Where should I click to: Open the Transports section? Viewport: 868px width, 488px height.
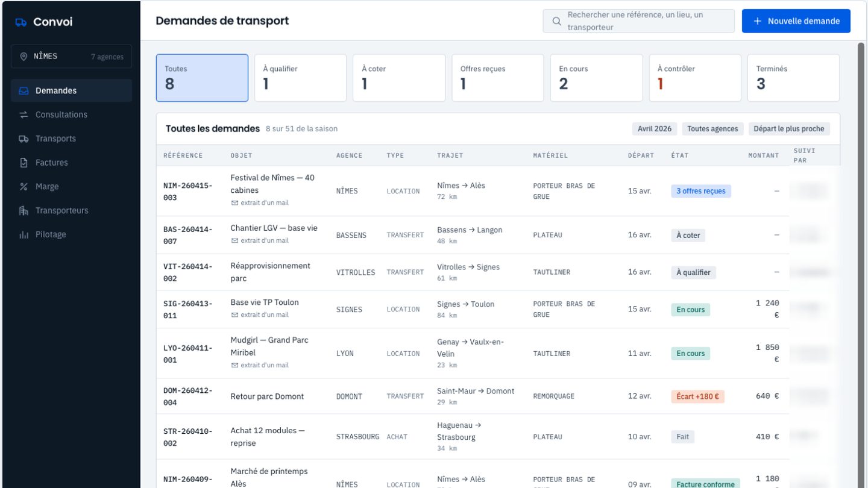[x=71, y=139]
